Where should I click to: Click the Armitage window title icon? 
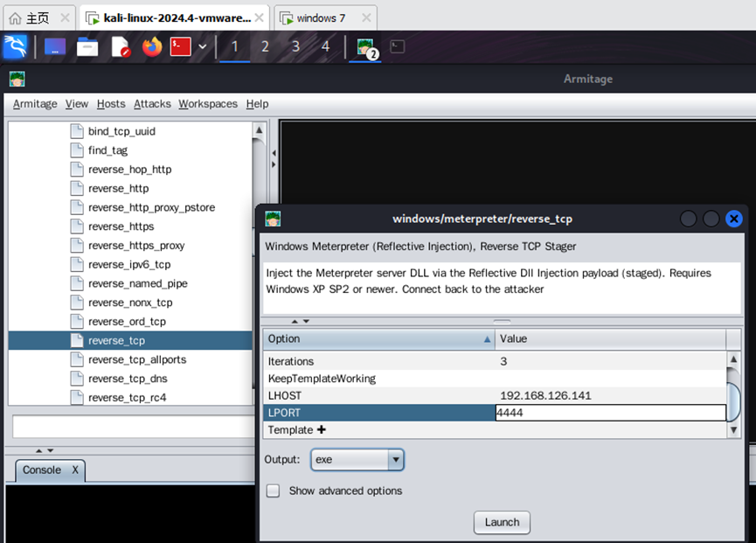[x=17, y=79]
